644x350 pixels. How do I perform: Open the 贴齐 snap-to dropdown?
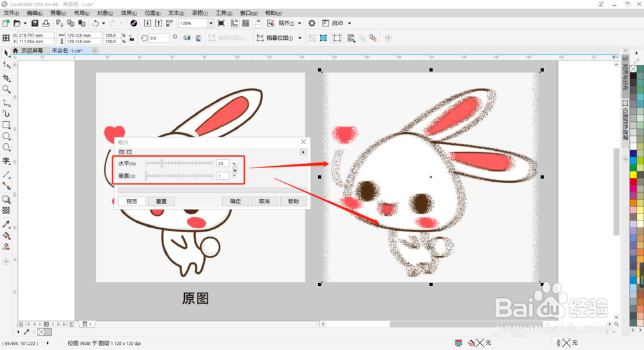tap(299, 23)
